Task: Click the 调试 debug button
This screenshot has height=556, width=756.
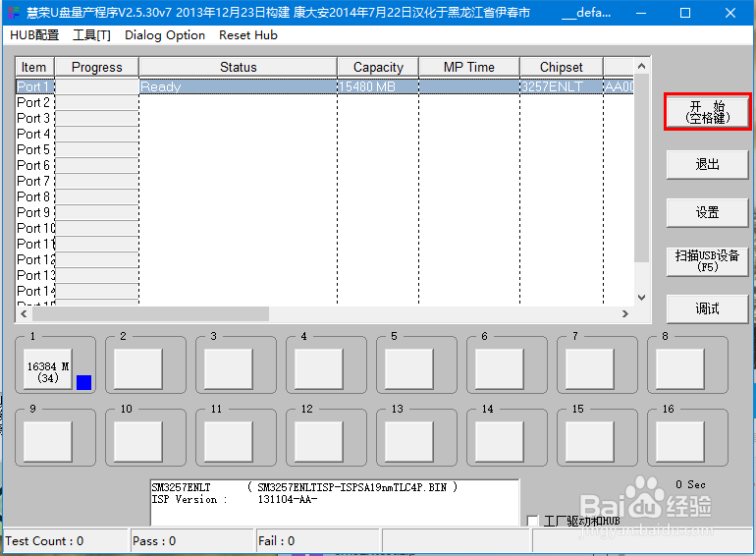Action: pos(707,308)
